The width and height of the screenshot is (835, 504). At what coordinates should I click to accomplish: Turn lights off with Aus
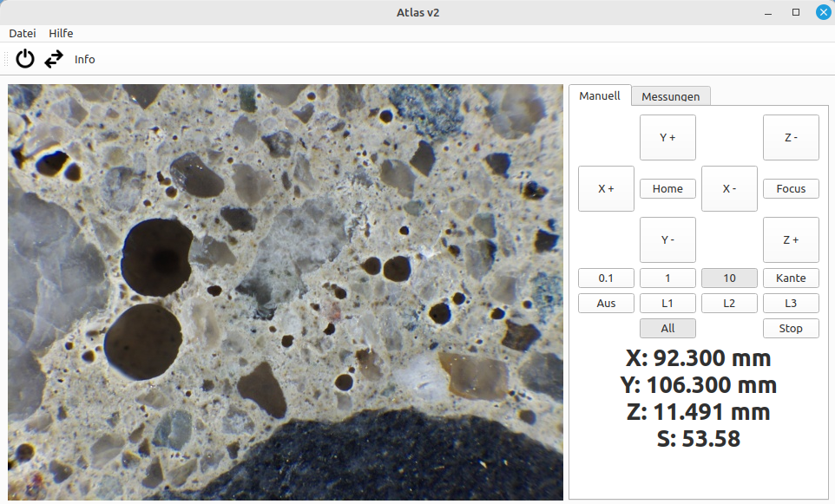click(606, 303)
